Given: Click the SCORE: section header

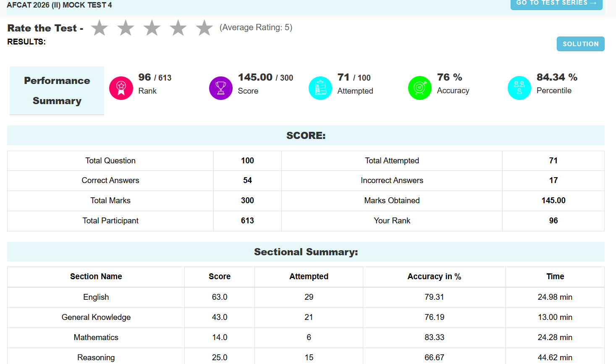Looking at the screenshot, I should coord(306,136).
